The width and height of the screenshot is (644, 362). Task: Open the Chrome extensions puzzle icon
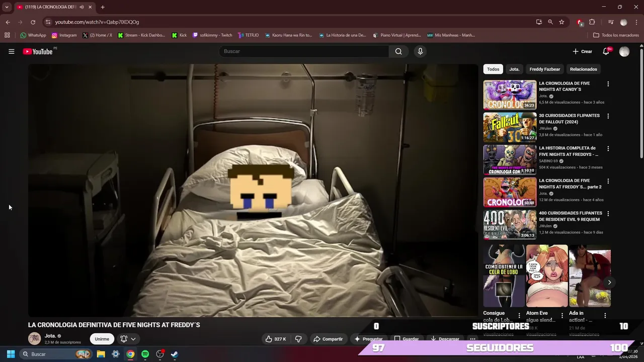pyautogui.click(x=592, y=22)
